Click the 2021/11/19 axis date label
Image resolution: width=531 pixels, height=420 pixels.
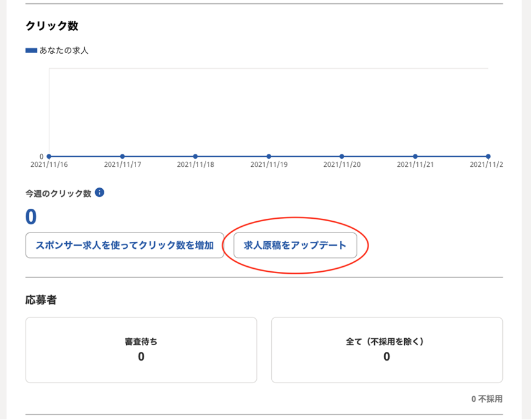(x=269, y=164)
